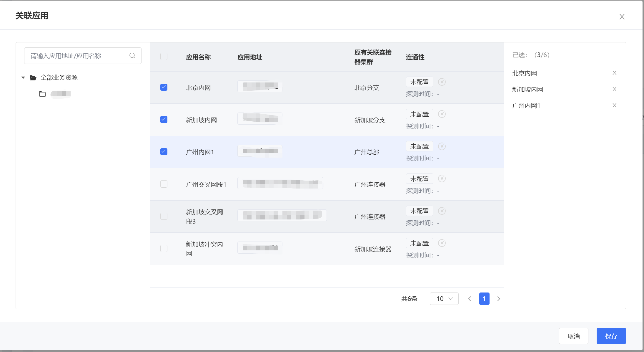Click the subfolder icon under 全部业务资源

point(42,94)
